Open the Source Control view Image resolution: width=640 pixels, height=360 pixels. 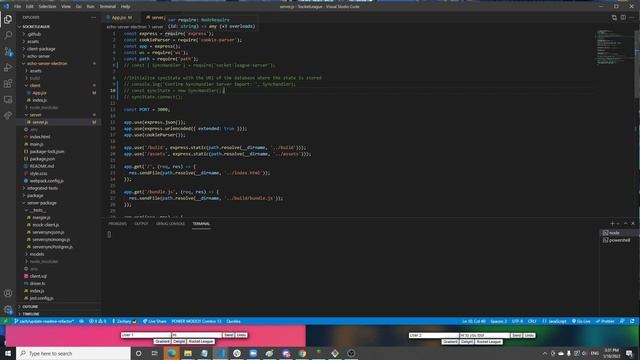[8, 51]
